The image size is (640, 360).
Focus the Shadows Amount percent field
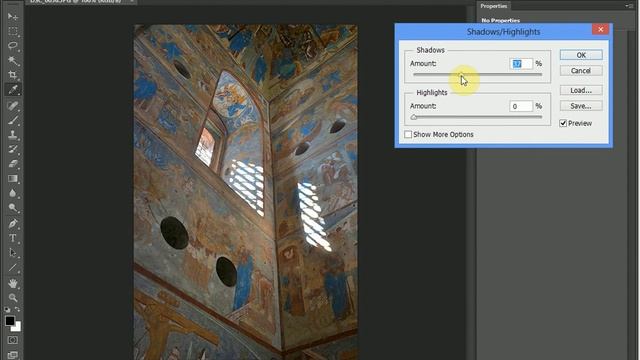(x=521, y=64)
